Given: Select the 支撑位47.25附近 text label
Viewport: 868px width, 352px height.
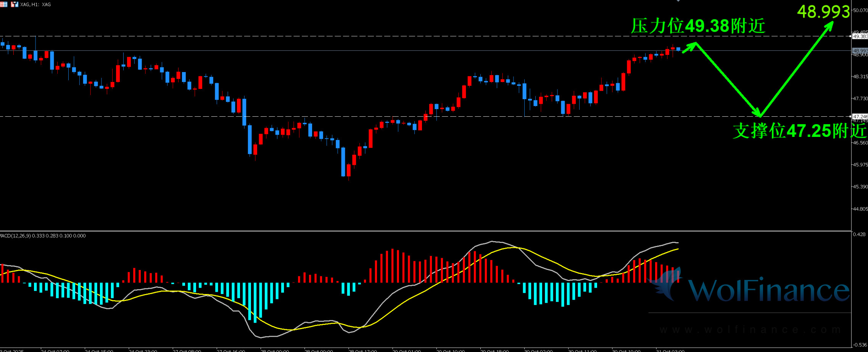Looking at the screenshot, I should tap(799, 131).
